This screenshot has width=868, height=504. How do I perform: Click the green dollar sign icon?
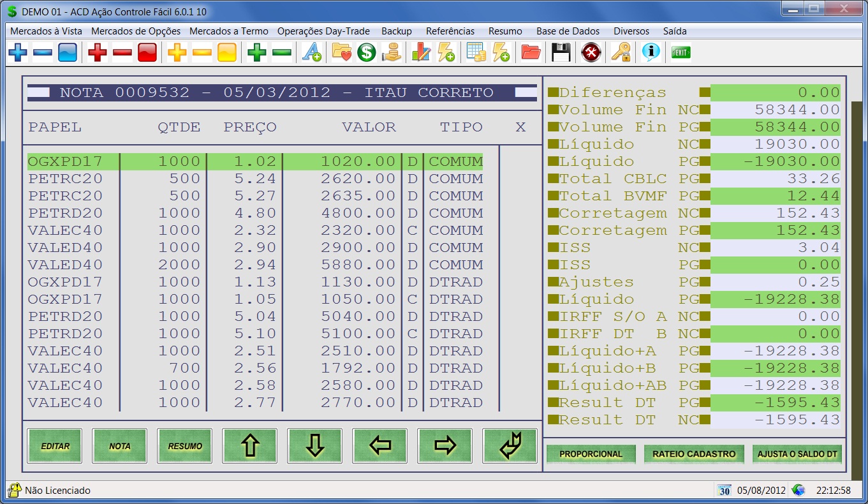click(x=366, y=53)
